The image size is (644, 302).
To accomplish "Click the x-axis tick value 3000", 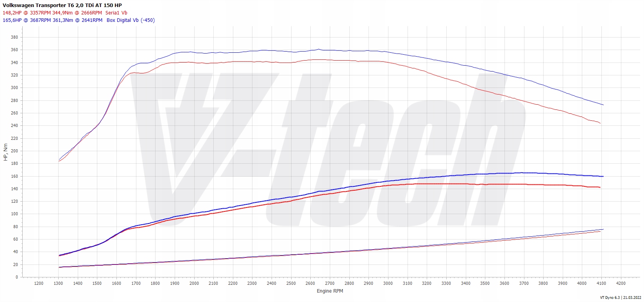I will pyautogui.click(x=388, y=284).
